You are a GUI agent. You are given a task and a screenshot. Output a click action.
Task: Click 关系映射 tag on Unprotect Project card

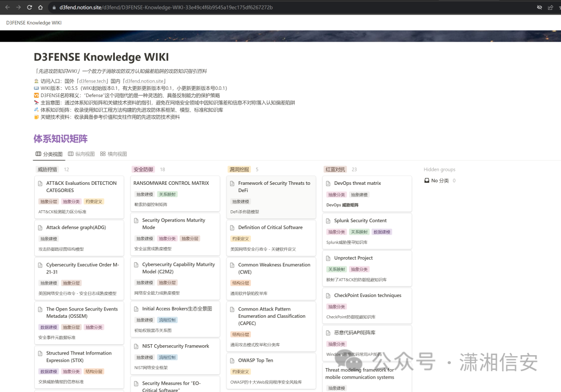click(x=337, y=269)
